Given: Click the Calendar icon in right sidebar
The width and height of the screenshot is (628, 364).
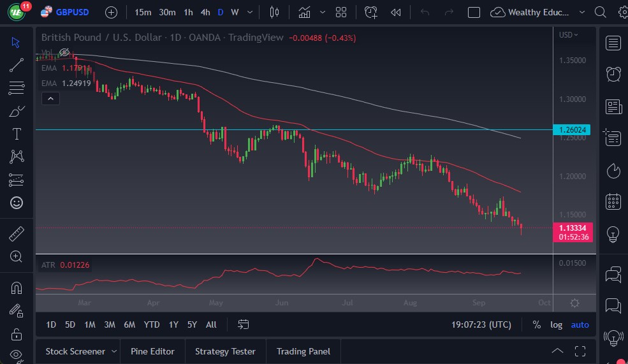Looking at the screenshot, I should pos(613,201).
